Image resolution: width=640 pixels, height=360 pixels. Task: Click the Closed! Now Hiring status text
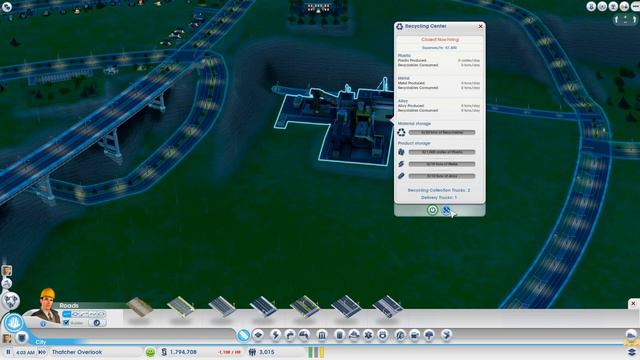coord(440,40)
